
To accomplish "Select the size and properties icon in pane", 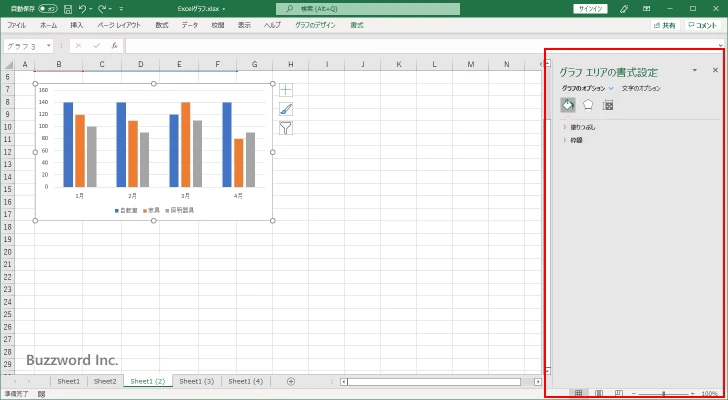I will [608, 105].
